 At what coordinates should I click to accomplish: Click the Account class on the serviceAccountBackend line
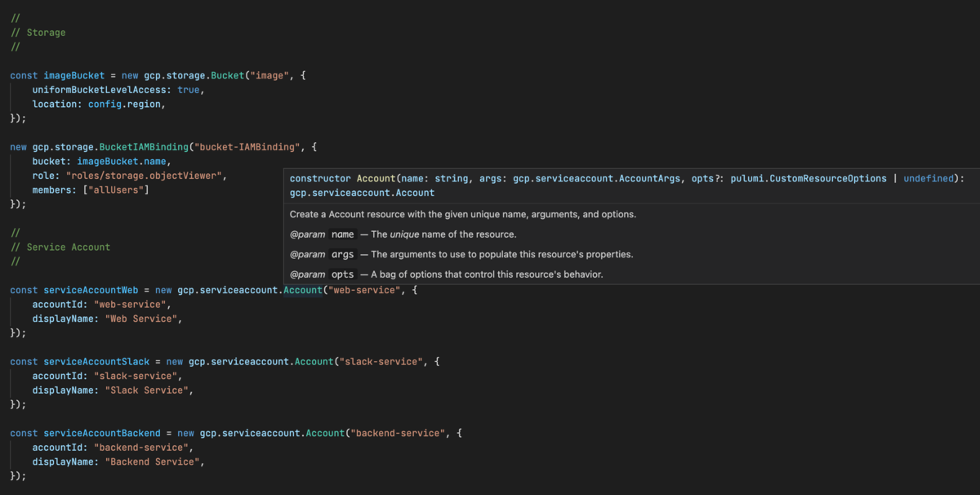pos(323,433)
